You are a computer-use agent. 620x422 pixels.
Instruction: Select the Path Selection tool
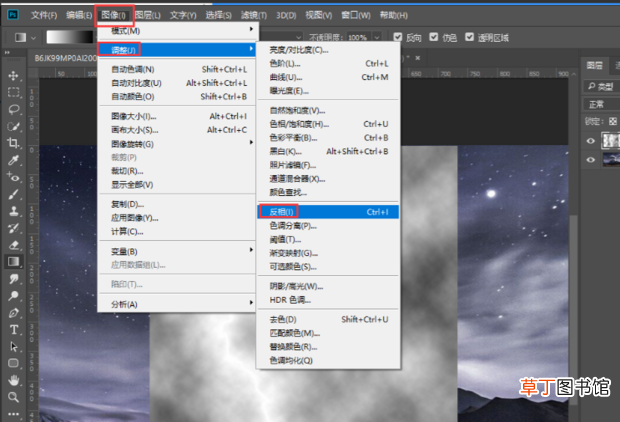pos(13,346)
